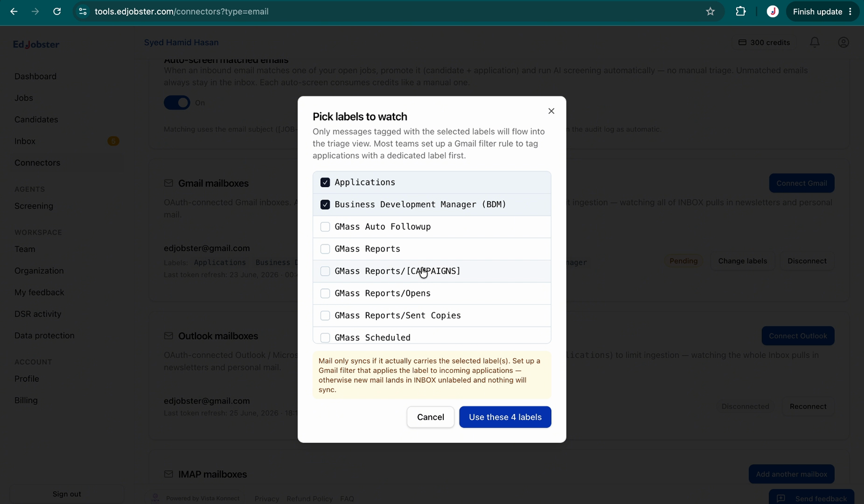
Task: Click the Connect Outlook button
Action: (798, 336)
